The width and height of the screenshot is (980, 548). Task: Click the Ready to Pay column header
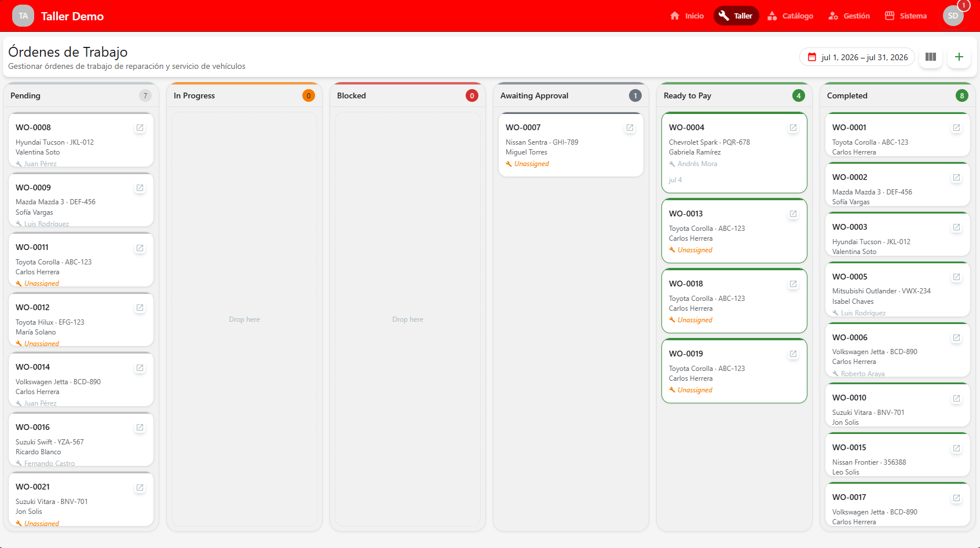(734, 95)
